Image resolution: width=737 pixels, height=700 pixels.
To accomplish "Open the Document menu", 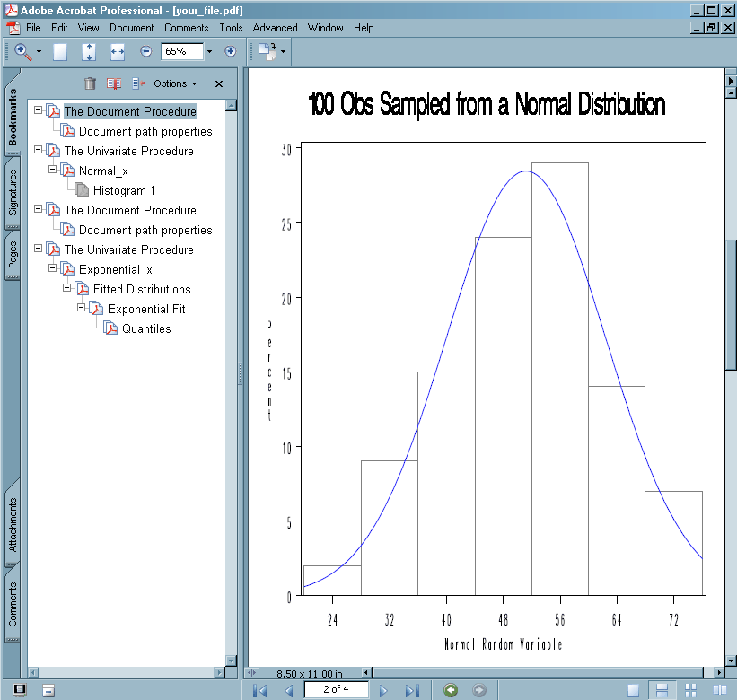I will click(x=132, y=28).
